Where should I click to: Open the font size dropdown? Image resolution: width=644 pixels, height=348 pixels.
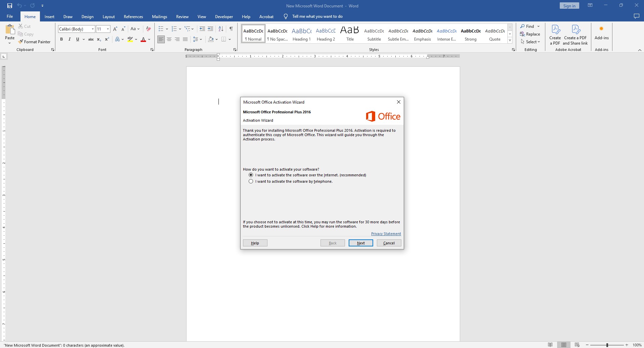pyautogui.click(x=108, y=29)
